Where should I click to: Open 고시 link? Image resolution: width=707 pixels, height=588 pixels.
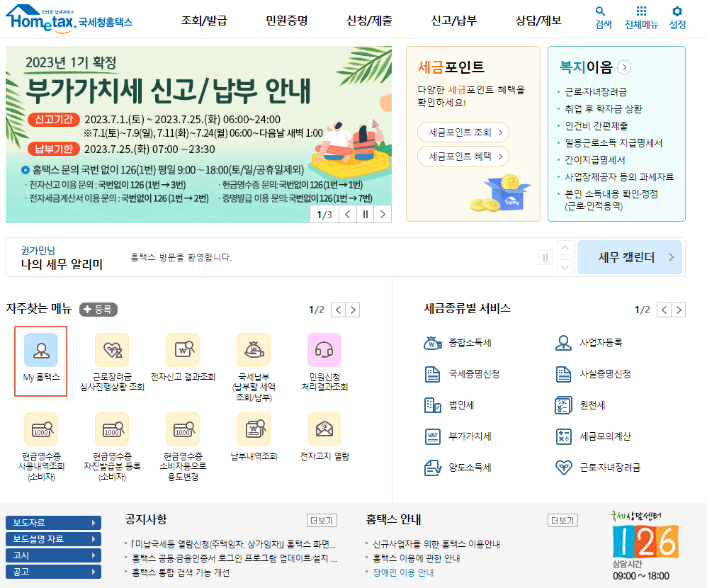click(x=53, y=555)
